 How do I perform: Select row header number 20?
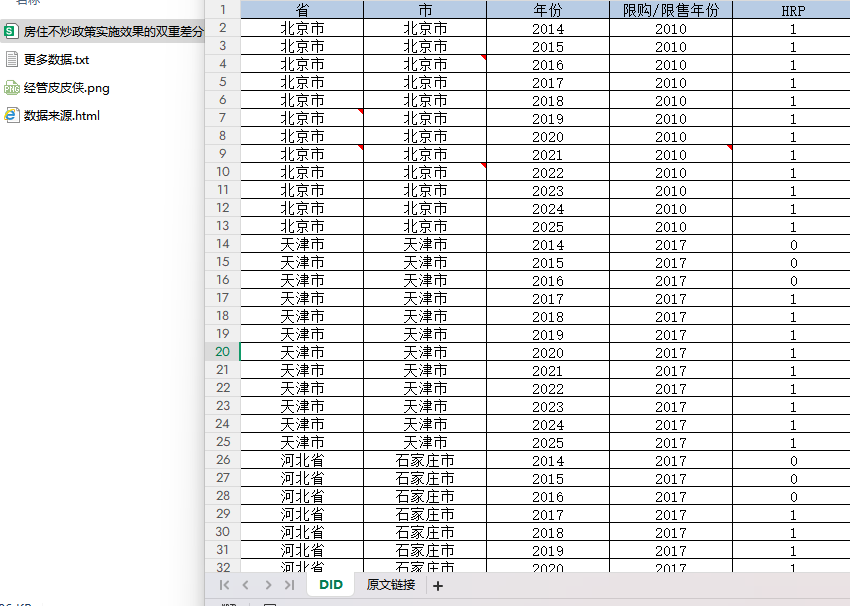(223, 352)
